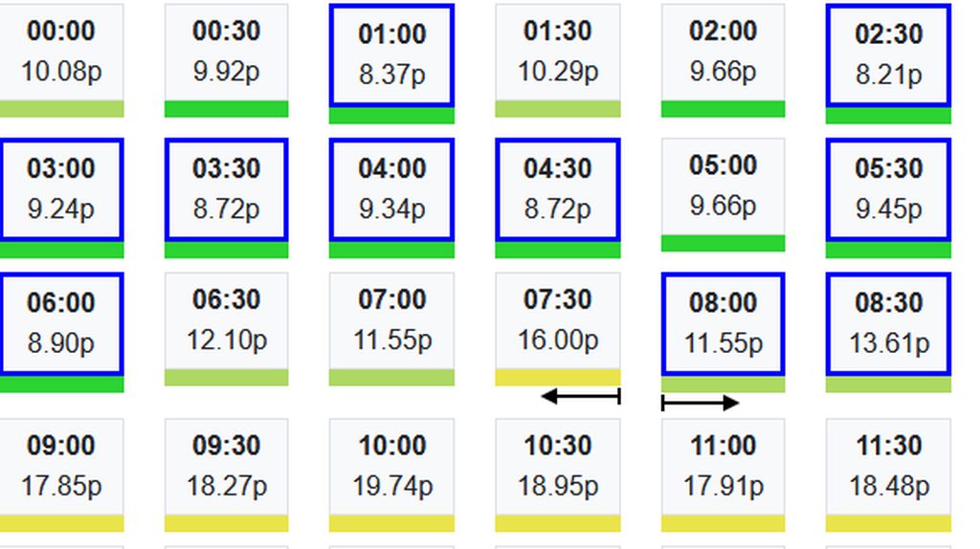Deselect the 08:30 slot at 13.61p
Image resolution: width=980 pixels, height=549 pixels.
pyautogui.click(x=888, y=323)
